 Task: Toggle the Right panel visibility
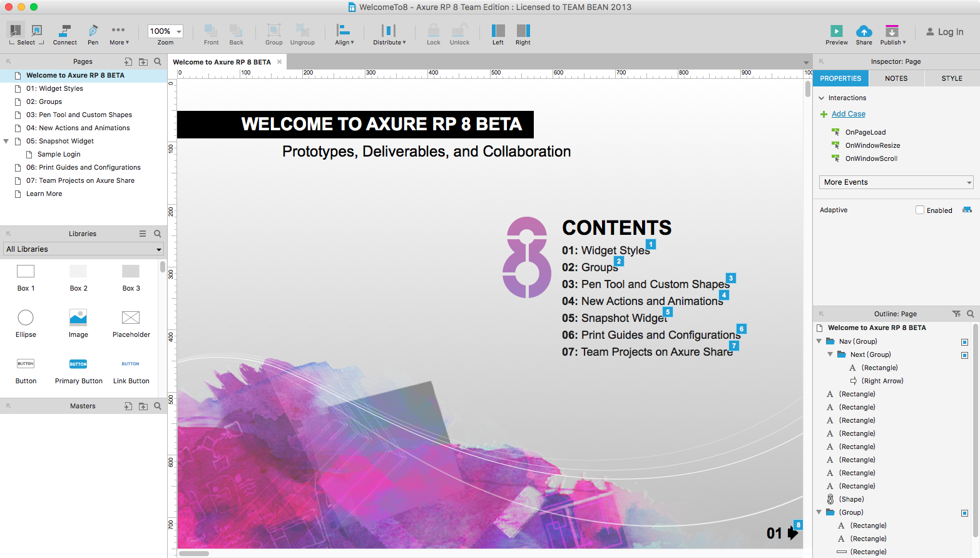pos(523,34)
